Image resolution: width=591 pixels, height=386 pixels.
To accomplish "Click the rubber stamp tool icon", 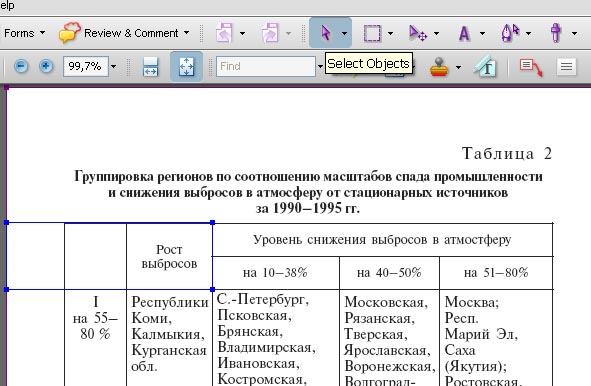I will (439, 67).
